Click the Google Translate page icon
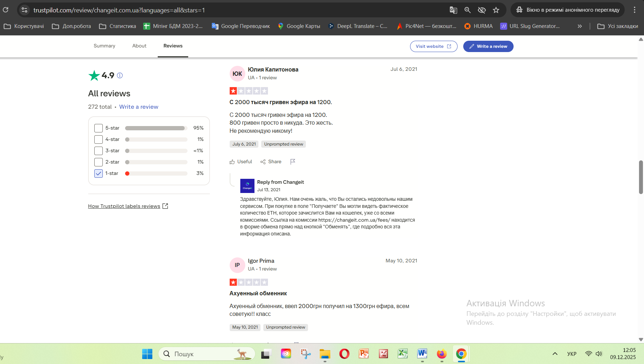 click(453, 10)
